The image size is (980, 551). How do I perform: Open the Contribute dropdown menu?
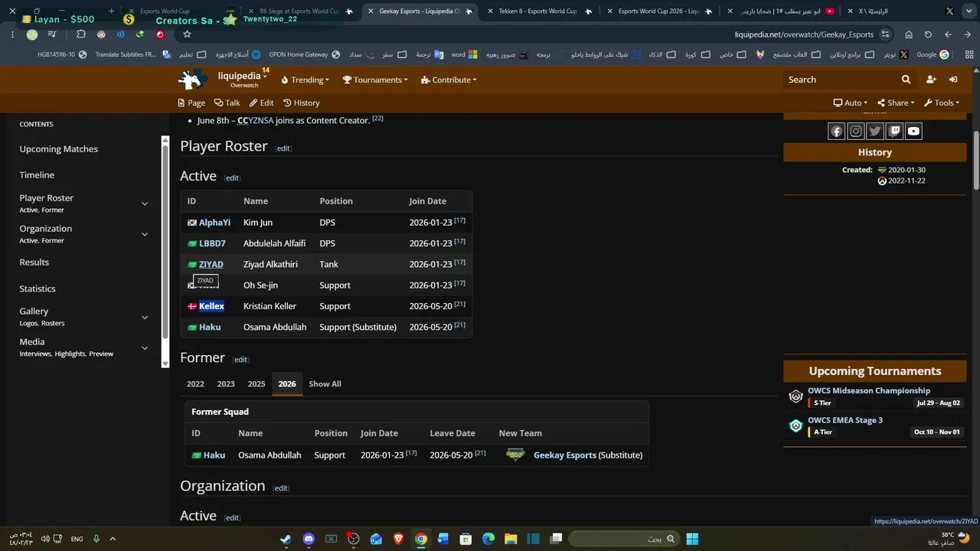coord(449,80)
